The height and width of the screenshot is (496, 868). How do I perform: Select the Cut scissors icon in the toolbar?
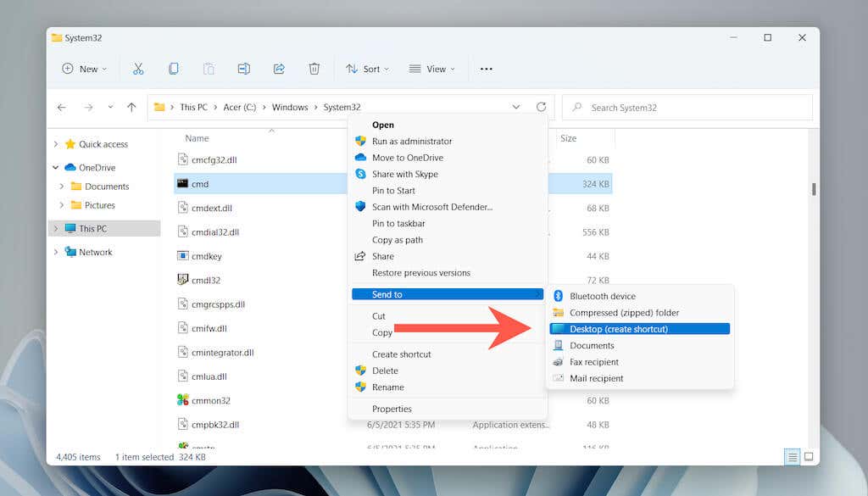(x=138, y=69)
